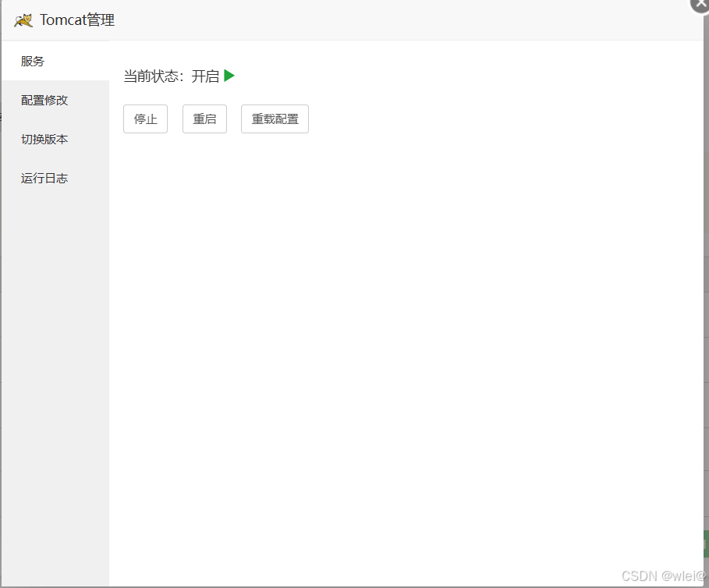Viewport: 709px width, 588px height.
Task: Click the Tomcat管理 title text
Action: [x=77, y=20]
